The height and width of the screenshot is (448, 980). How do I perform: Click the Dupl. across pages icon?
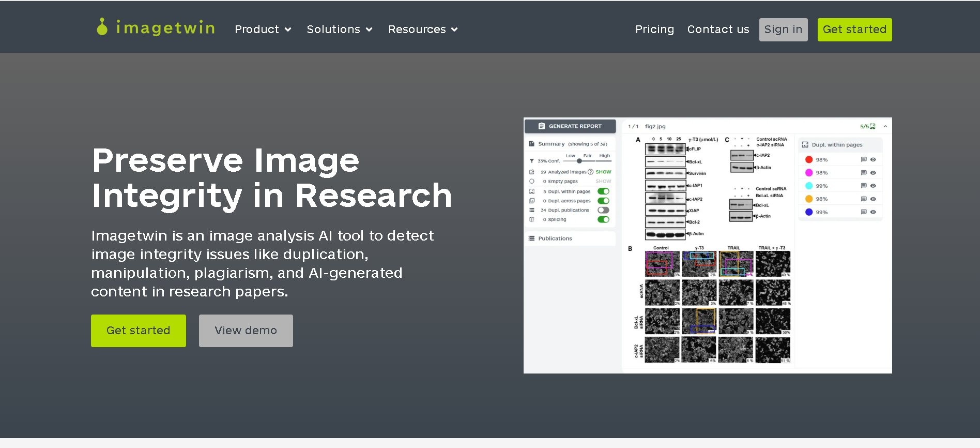click(531, 201)
